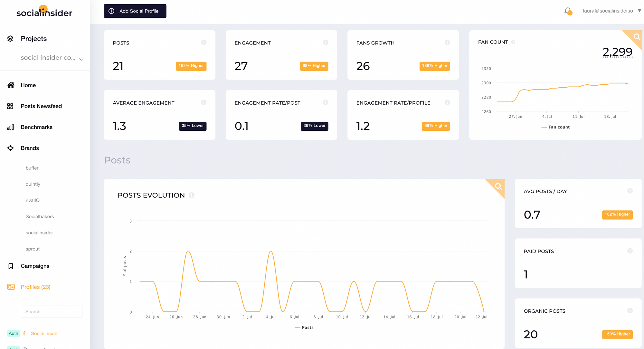Image resolution: width=644 pixels, height=349 pixels.
Task: Open info icon next to FAN COUNT
Action: point(513,42)
